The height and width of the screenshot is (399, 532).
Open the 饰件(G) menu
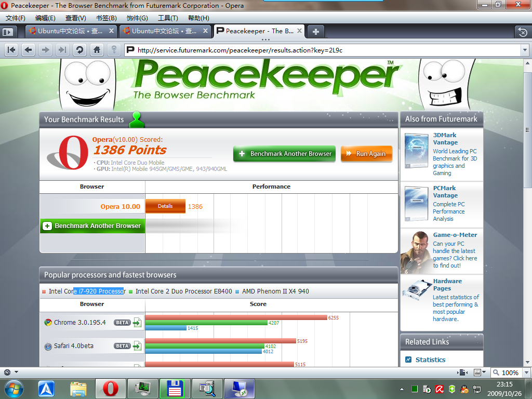pos(137,18)
